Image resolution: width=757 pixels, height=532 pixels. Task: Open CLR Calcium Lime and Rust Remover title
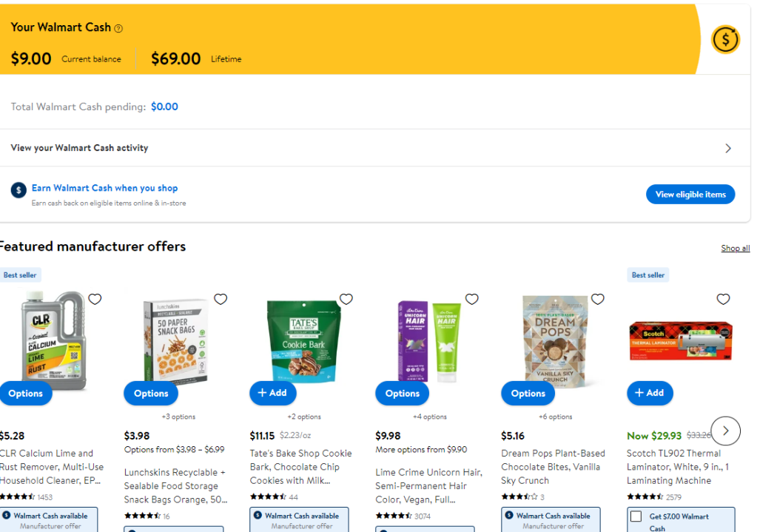[x=47, y=466]
